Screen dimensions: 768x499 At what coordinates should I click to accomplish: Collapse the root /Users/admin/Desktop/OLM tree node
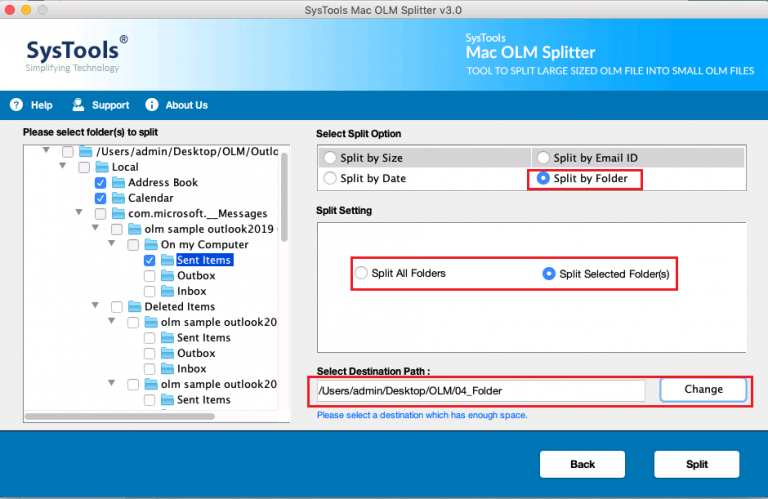[46, 150]
